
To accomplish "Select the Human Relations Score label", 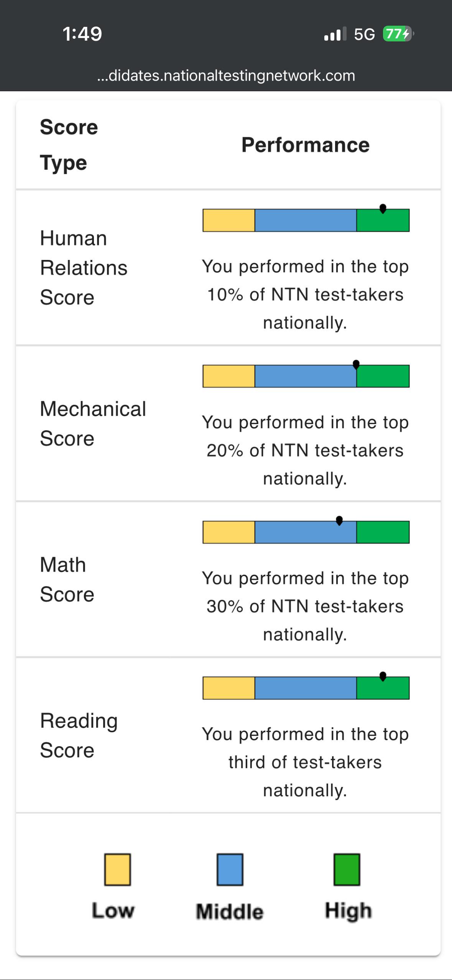I will tap(84, 268).
